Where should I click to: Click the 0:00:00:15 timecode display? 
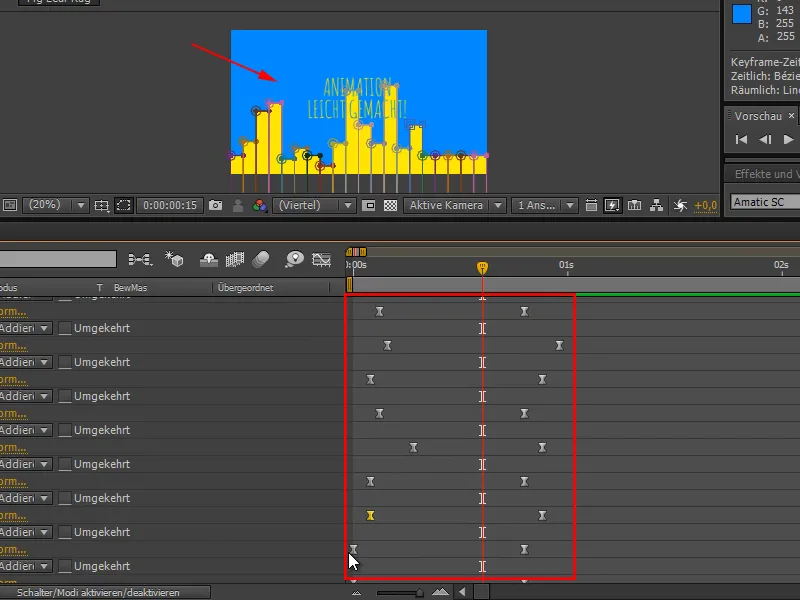coord(170,205)
